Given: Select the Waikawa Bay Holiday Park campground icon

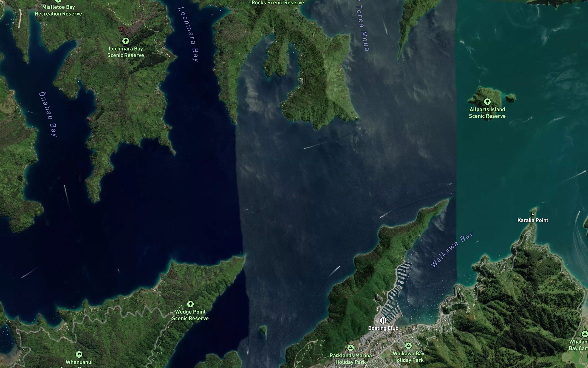Looking at the screenshot, I should [408, 346].
